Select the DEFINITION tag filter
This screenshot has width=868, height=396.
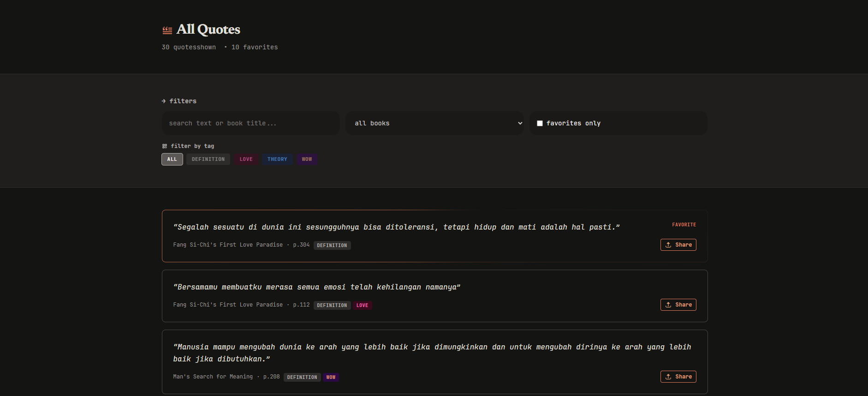[x=208, y=159]
